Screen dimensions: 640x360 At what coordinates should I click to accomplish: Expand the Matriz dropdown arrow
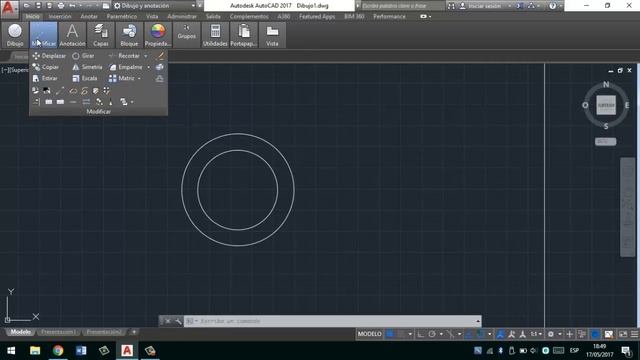coord(139,78)
